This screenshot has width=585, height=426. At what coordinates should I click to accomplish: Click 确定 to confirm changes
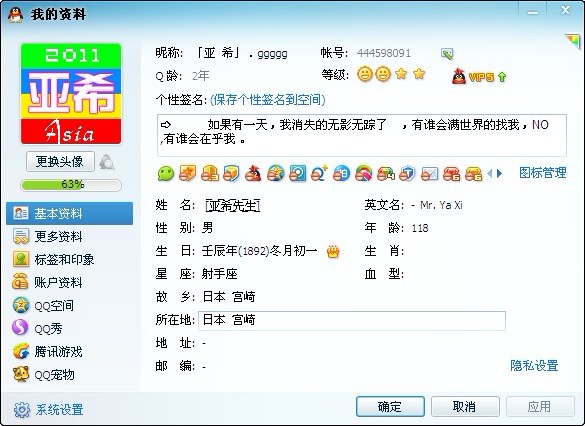point(390,407)
